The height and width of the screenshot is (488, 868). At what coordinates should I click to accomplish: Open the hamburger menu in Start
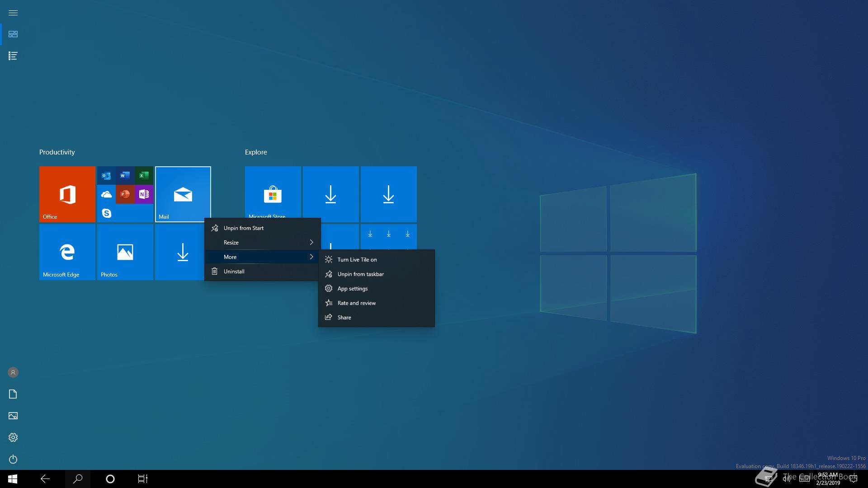(13, 13)
